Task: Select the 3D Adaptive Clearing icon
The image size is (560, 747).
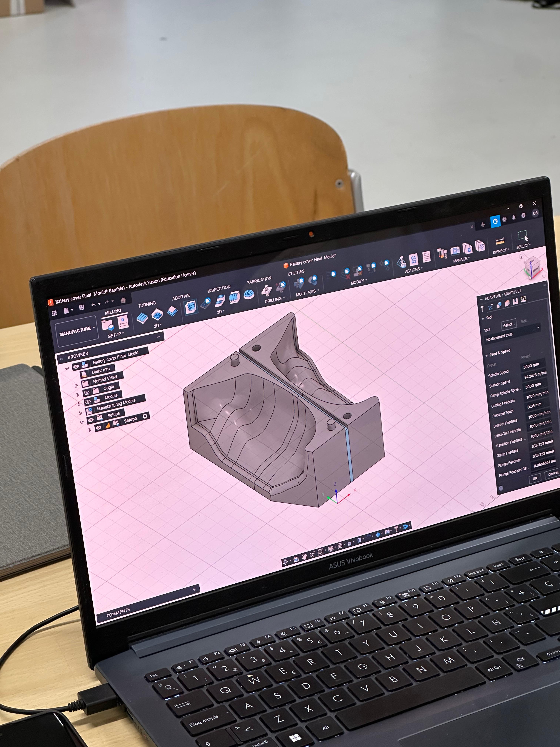Action: (x=190, y=308)
